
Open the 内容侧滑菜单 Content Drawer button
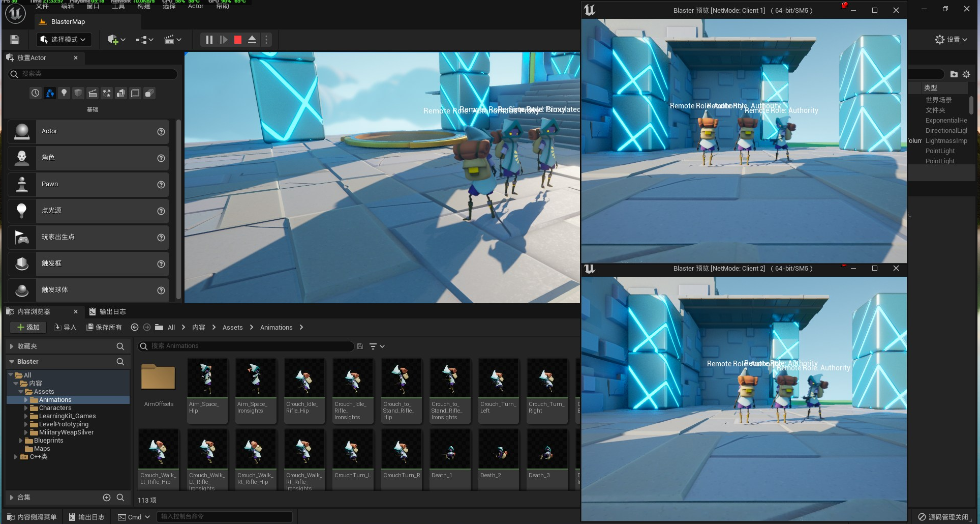coord(32,517)
